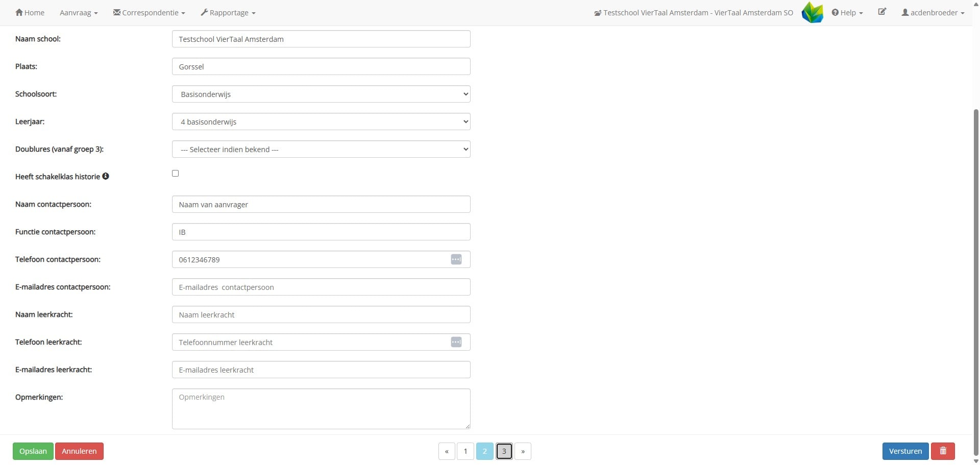
Task: Click the edit pencil icon in navbar
Action: coord(882,11)
